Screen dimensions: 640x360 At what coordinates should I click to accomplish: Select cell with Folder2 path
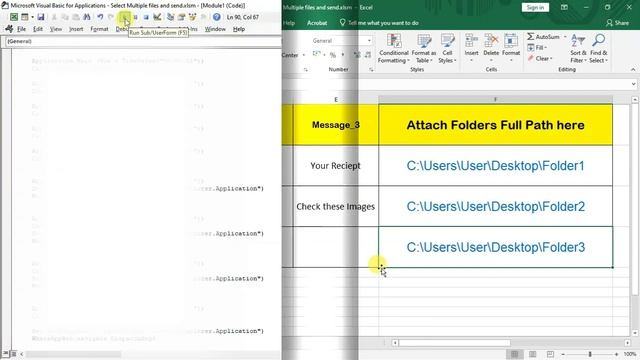[496, 207]
